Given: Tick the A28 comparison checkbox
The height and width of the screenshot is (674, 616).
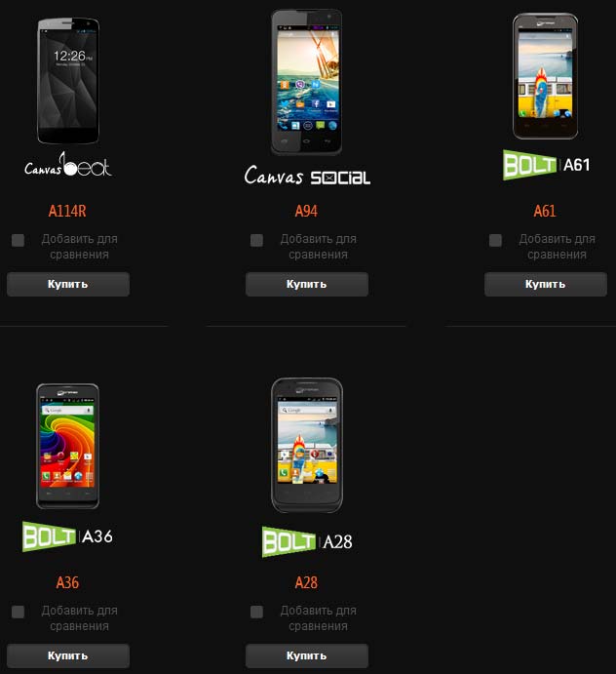Looking at the screenshot, I should coord(257,612).
